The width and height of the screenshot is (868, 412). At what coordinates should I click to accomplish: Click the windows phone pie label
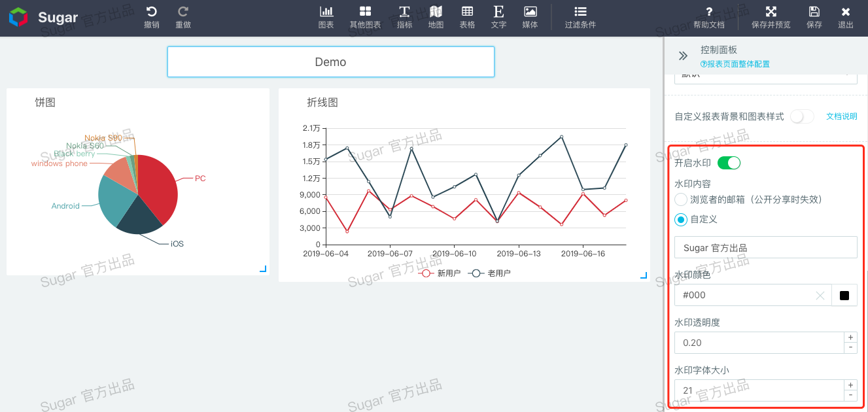[x=59, y=163]
